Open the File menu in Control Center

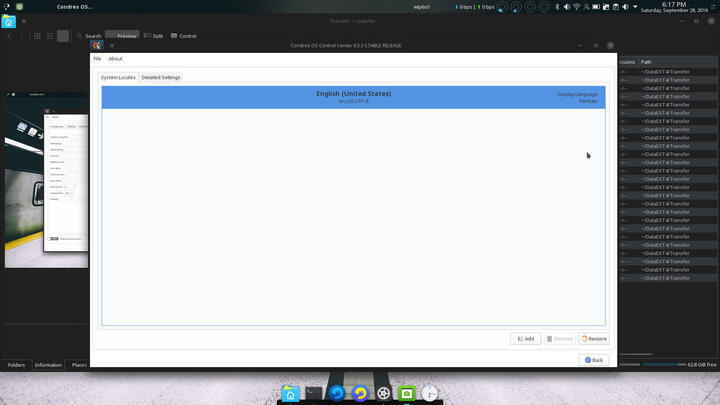(97, 59)
